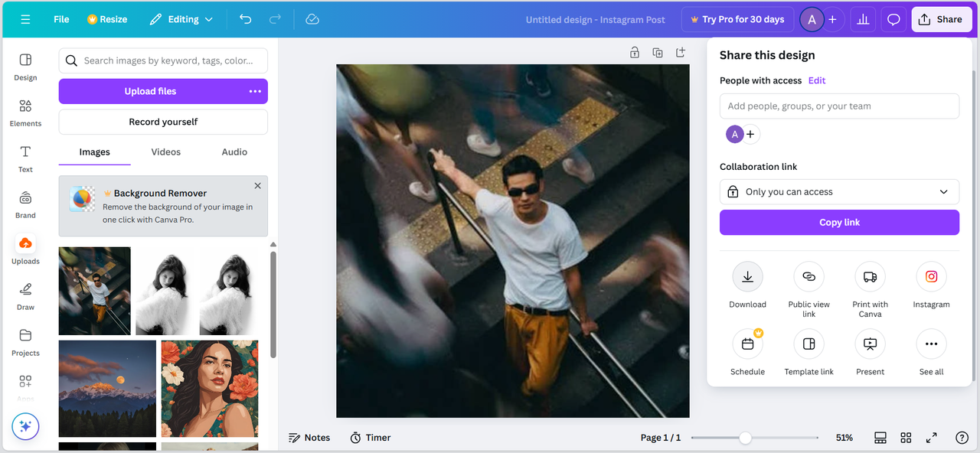Click the Copy link button
This screenshot has width=980, height=453.
(x=839, y=223)
